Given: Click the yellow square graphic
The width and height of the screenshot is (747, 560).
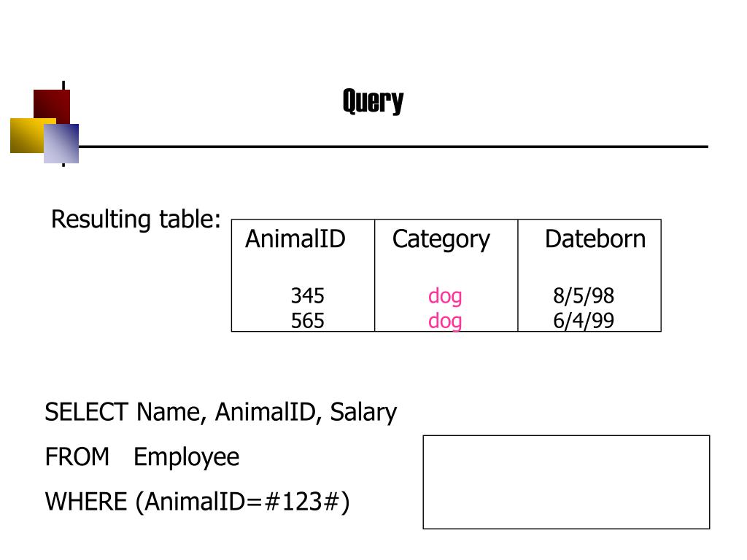Looking at the screenshot, I should tap(28, 136).
